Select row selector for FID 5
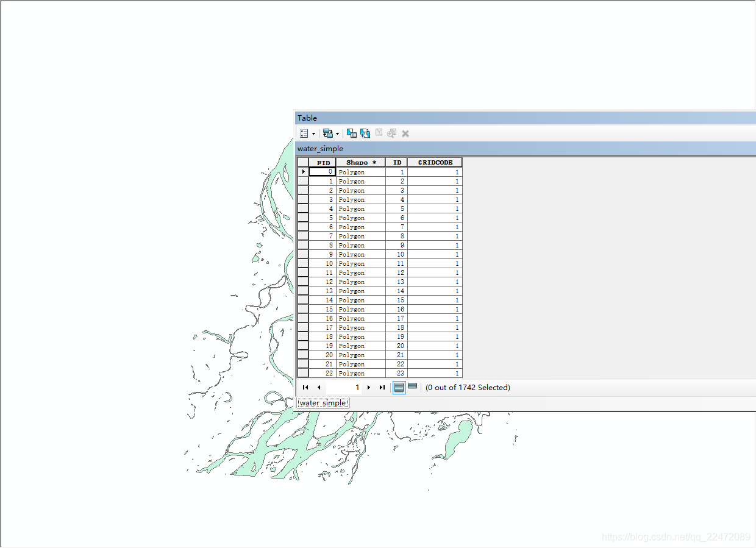Screen dimensions: 756x548 [303, 218]
